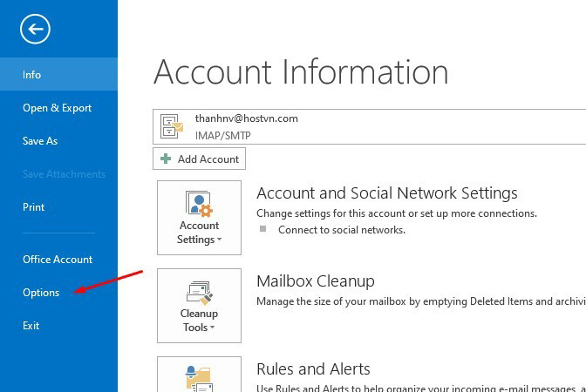Click the Rules and Alerts bell icon

coord(199,377)
